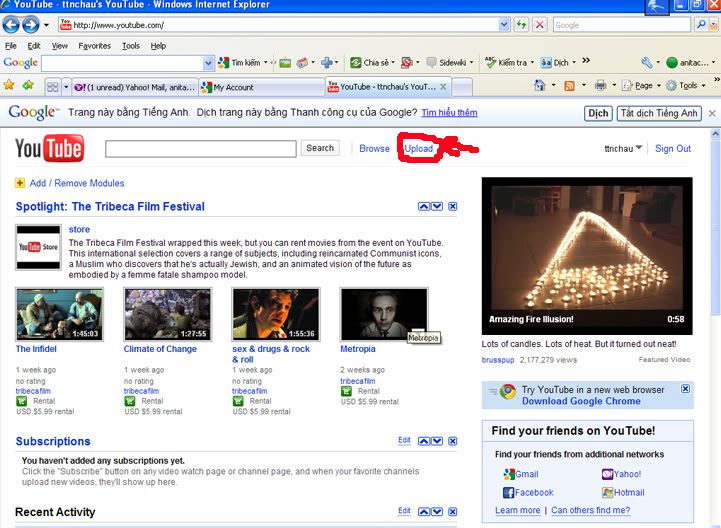Viewport: 721px width, 528px height.
Task: Open the Edit menu
Action: 34,46
